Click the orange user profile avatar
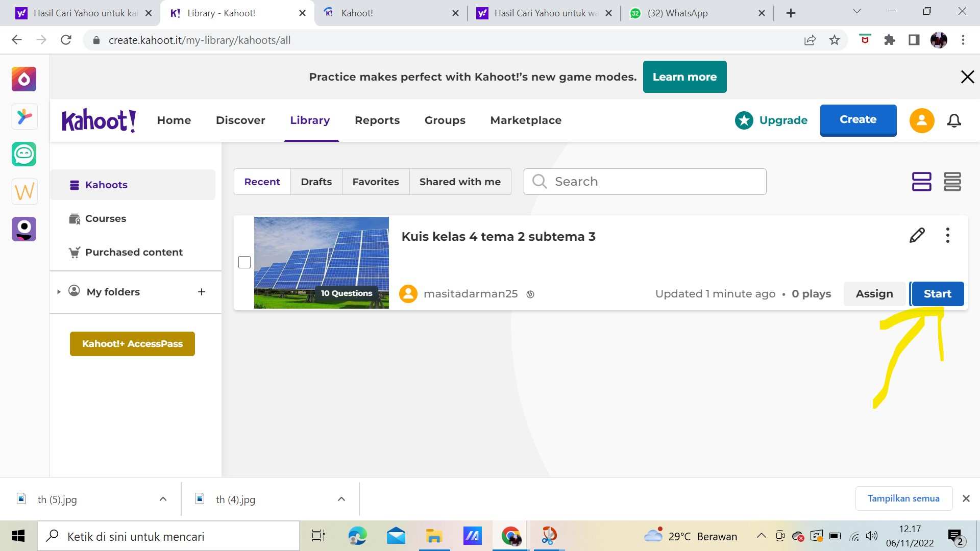Image resolution: width=980 pixels, height=551 pixels. [x=922, y=120]
